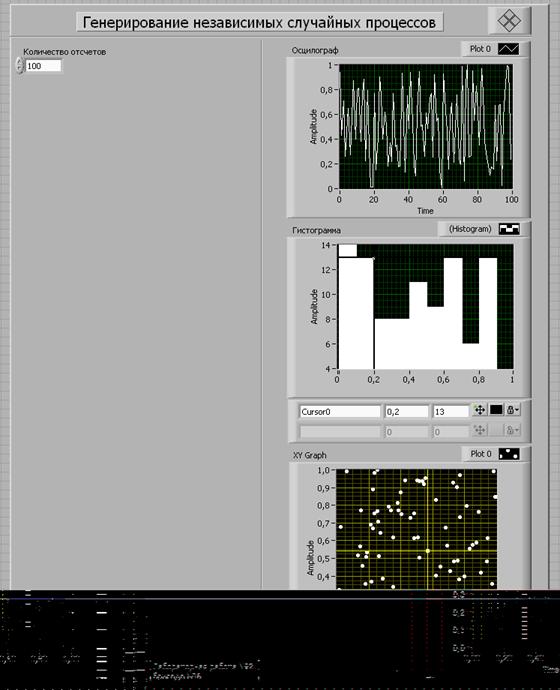The height and width of the screenshot is (690, 560).
Task: Click the yellow cursor point in XY Graph
Action: (x=428, y=551)
